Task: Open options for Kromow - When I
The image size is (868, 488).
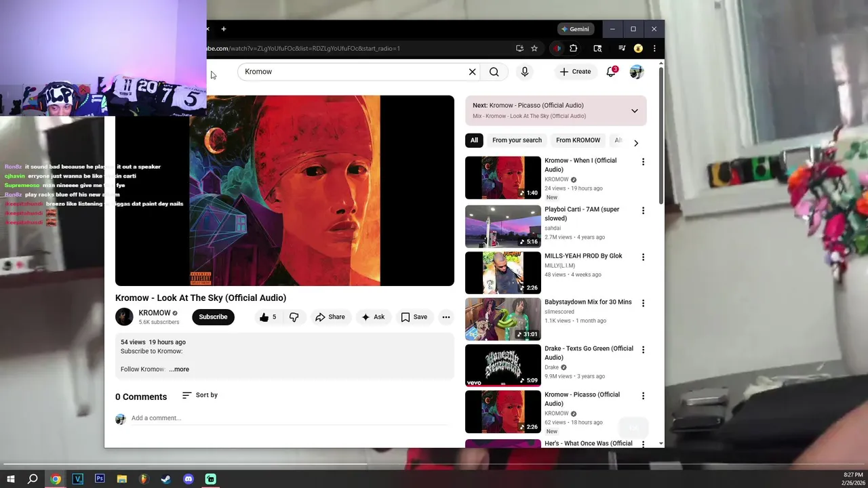Action: coord(643,162)
